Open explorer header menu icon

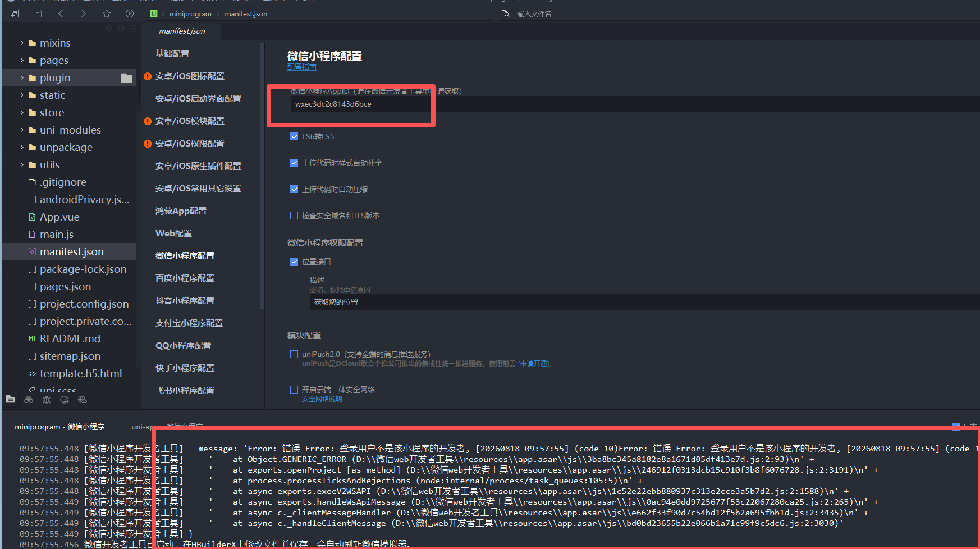pos(134,28)
